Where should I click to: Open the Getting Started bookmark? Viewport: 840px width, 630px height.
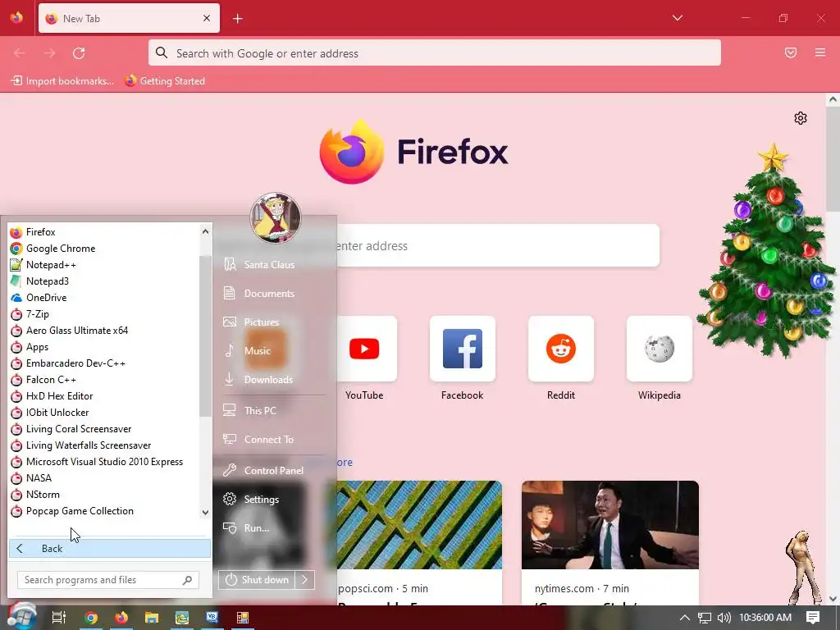click(x=165, y=81)
